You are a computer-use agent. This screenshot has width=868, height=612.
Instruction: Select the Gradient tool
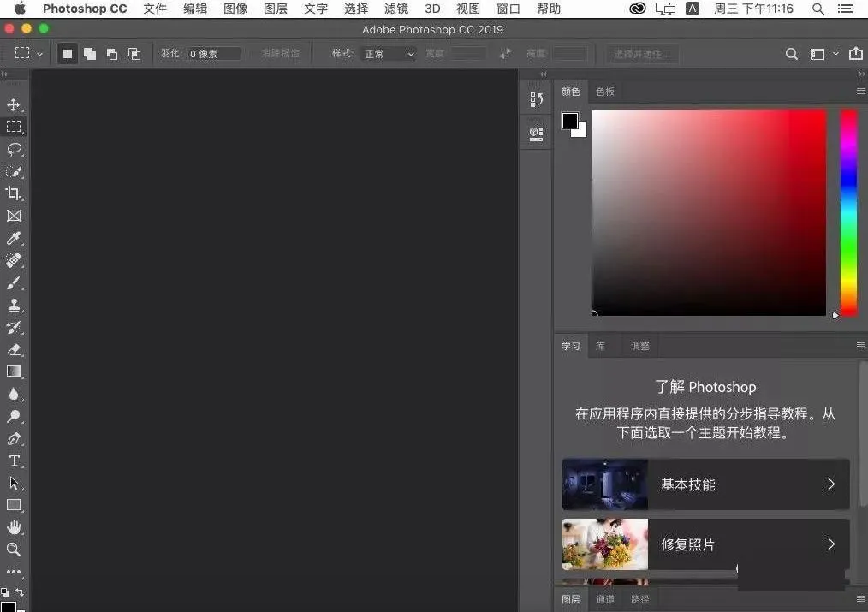pyautogui.click(x=14, y=371)
